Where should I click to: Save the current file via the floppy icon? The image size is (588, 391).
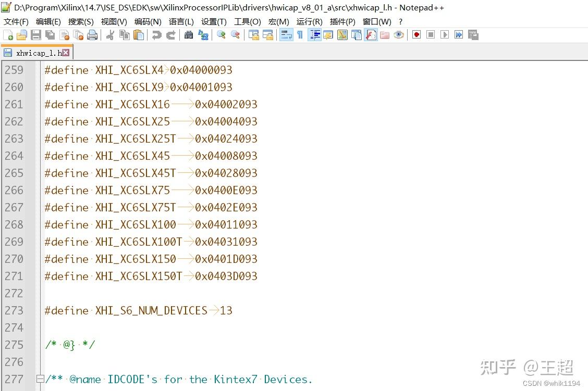[36, 35]
